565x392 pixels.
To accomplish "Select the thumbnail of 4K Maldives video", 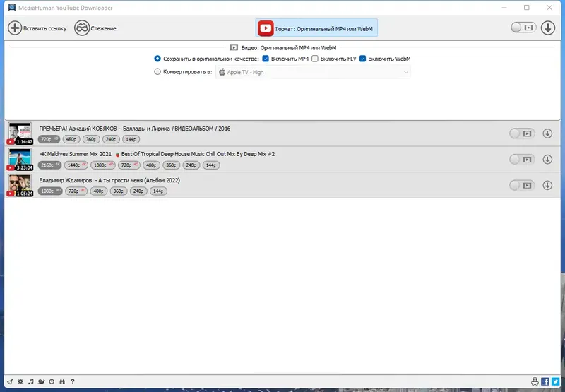I will 20,159.
